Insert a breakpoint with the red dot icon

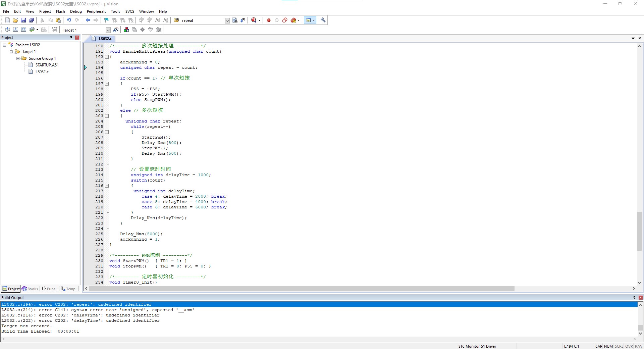[269, 20]
